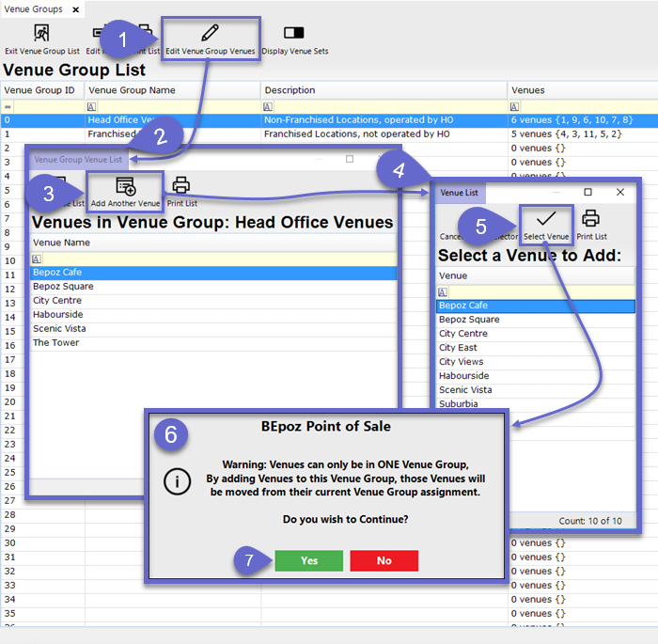Image resolution: width=658 pixels, height=644 pixels.
Task: Maximize the Venue List window
Action: click(587, 192)
